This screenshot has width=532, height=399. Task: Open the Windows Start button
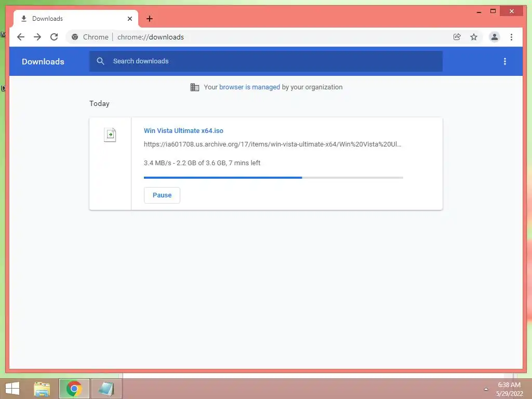12,389
